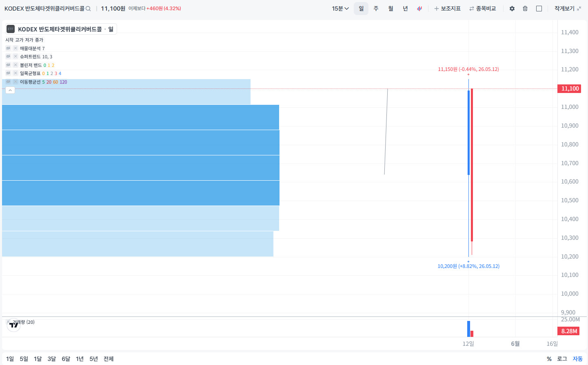Set range to 1일
This screenshot has height=365, width=588.
tap(10, 359)
